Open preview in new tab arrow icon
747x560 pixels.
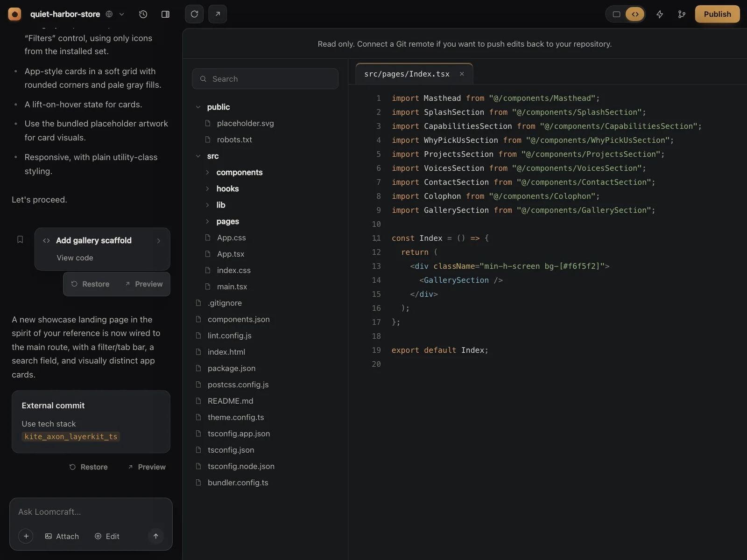[x=218, y=14]
